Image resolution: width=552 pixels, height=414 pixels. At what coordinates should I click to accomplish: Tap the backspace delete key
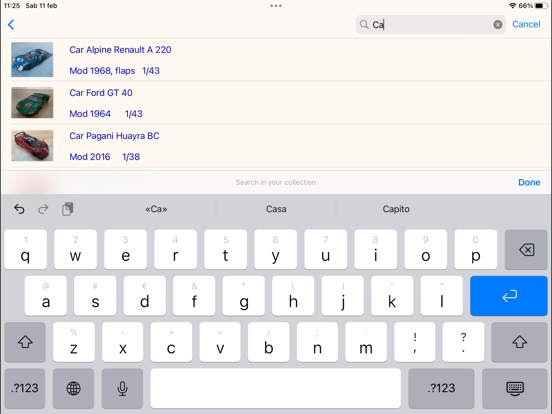click(x=526, y=250)
